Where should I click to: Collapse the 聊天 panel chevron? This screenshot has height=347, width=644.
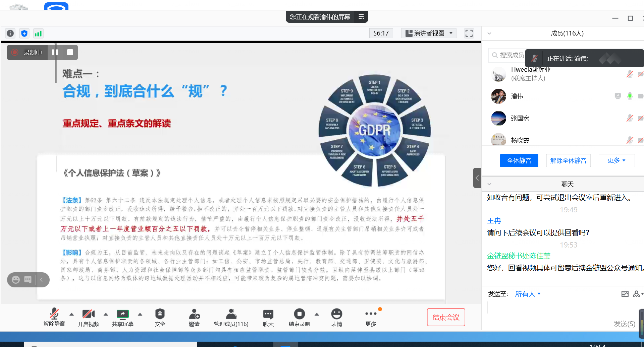click(x=489, y=184)
